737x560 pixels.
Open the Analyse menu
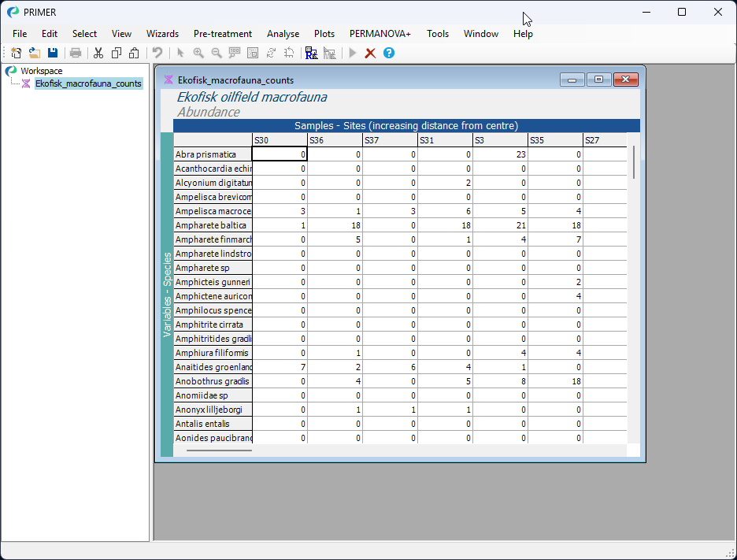coord(283,34)
